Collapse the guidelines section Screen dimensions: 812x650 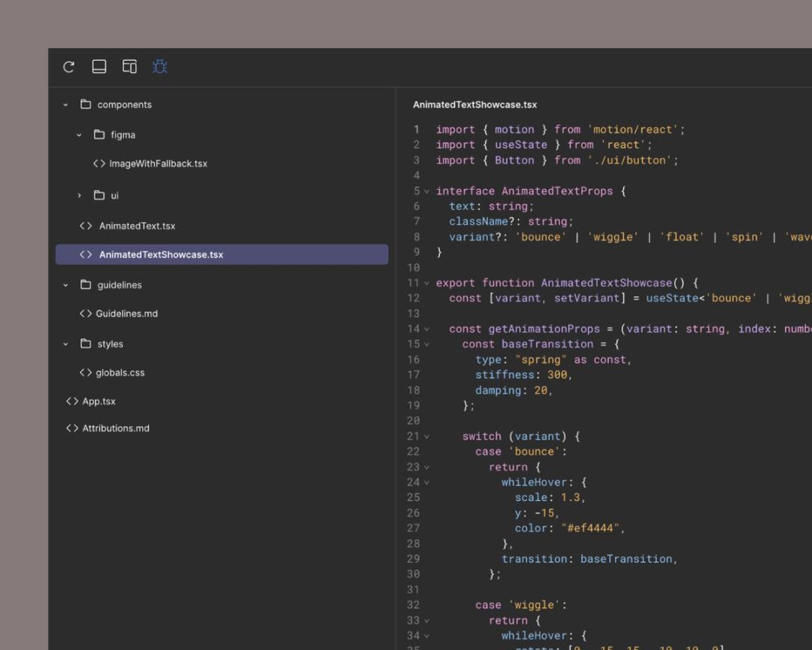65,285
